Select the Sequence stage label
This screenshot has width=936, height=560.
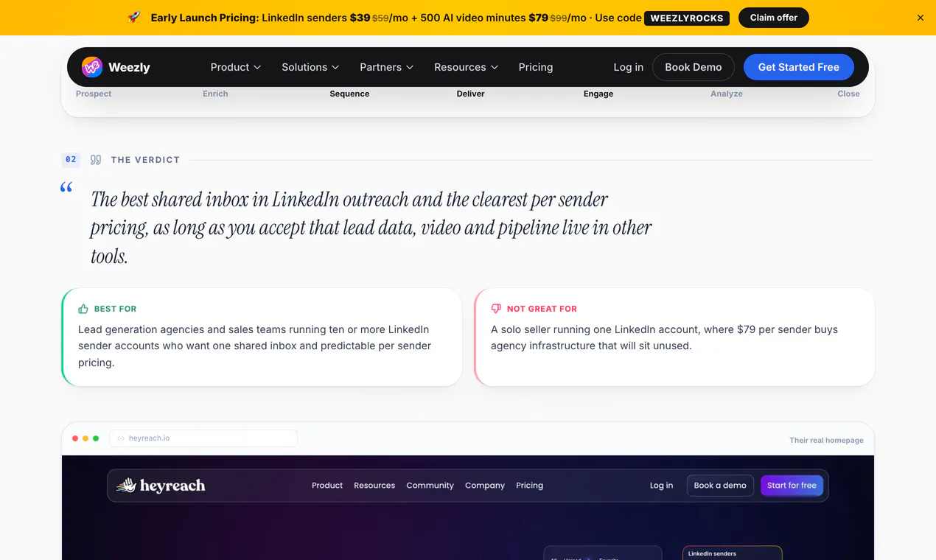click(x=349, y=94)
